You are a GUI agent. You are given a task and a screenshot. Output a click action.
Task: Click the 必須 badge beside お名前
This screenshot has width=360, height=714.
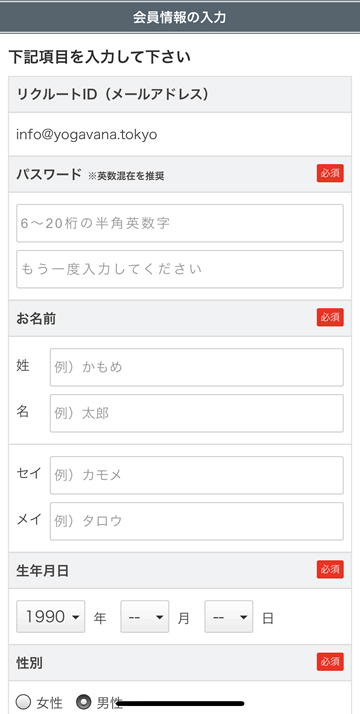coord(330,317)
